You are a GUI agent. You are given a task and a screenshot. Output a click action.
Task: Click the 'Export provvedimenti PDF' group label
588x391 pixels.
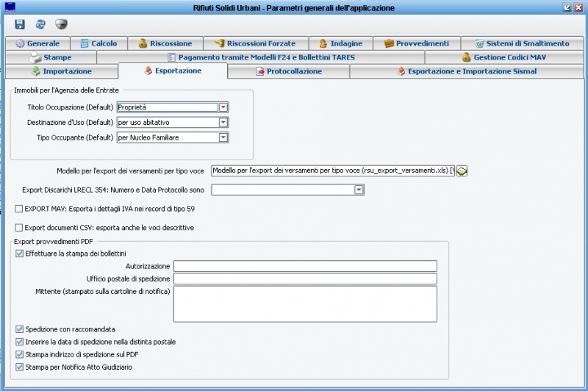coord(53,242)
